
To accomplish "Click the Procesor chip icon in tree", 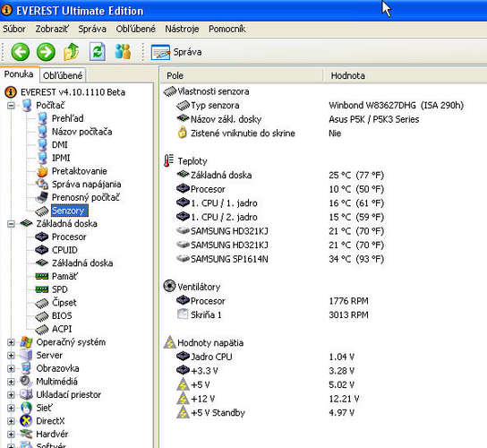I will coord(41,237).
